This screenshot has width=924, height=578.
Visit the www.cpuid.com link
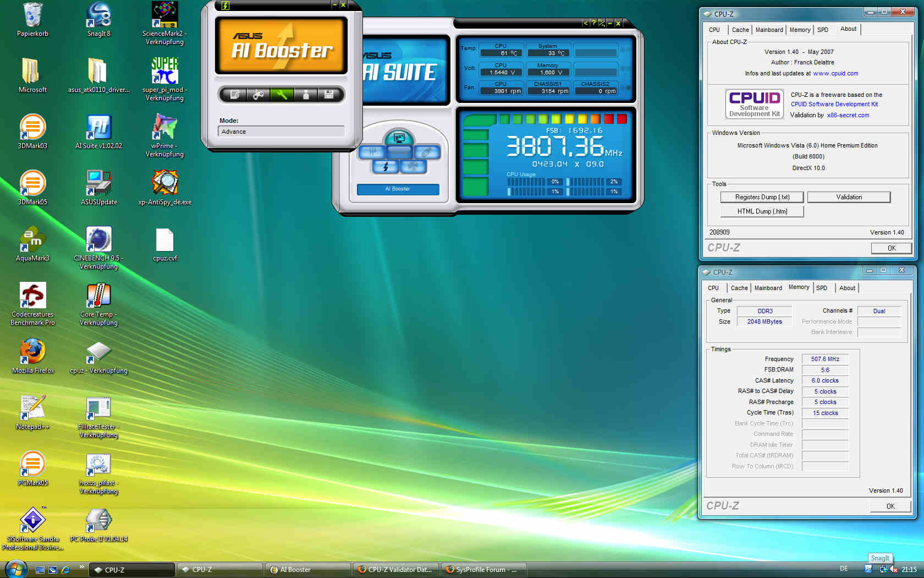pyautogui.click(x=835, y=73)
